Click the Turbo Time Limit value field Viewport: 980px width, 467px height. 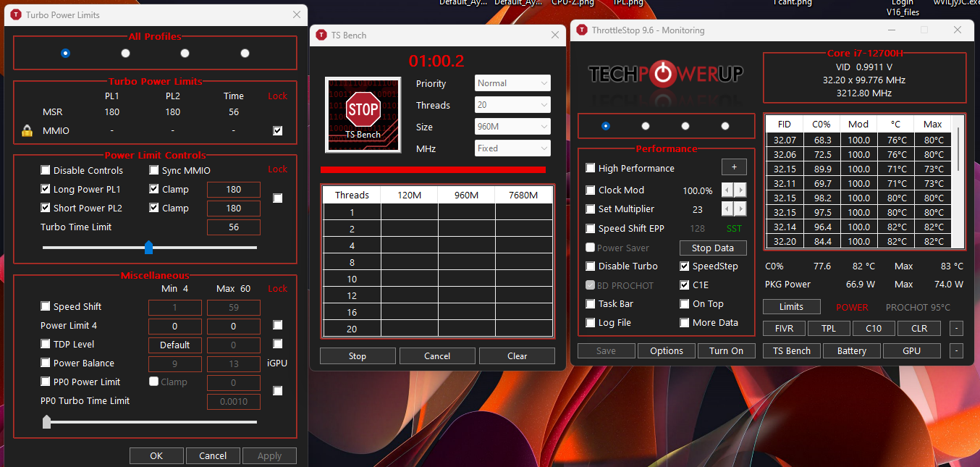tap(234, 227)
